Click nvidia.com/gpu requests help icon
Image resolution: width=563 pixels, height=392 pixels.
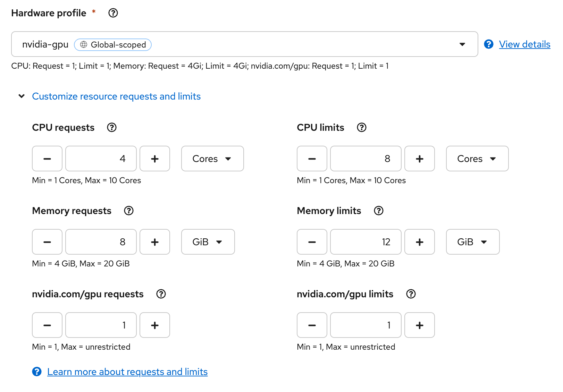[161, 294]
